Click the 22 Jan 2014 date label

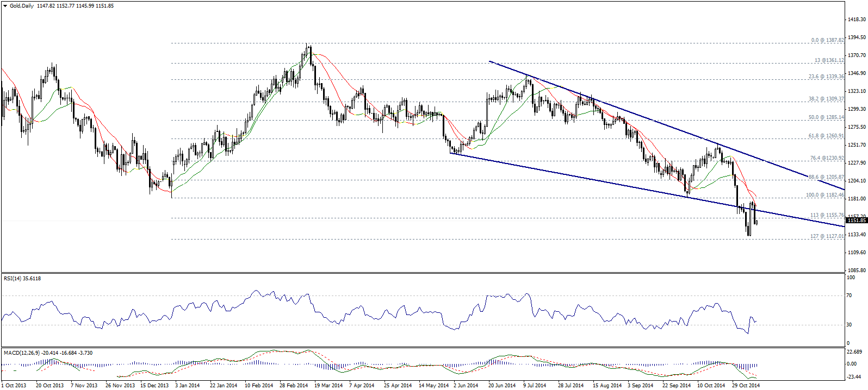tap(224, 386)
